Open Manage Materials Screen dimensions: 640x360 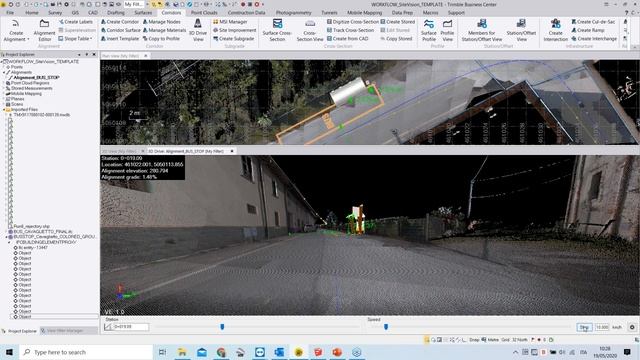[164, 30]
